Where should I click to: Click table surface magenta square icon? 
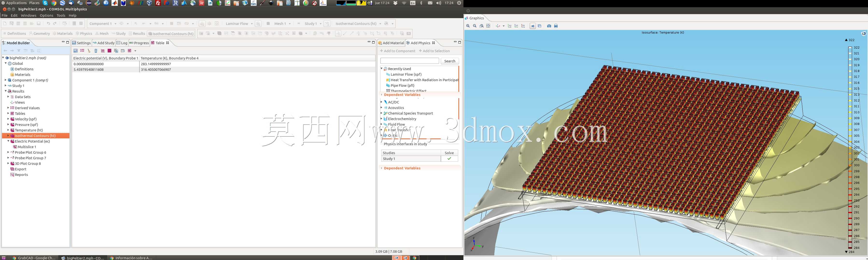click(x=110, y=51)
